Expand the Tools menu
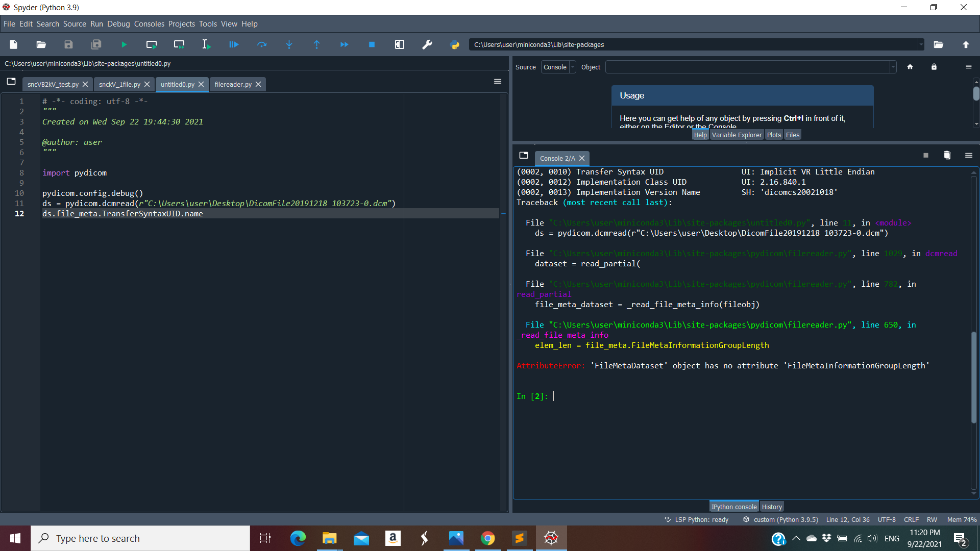 pos(207,24)
